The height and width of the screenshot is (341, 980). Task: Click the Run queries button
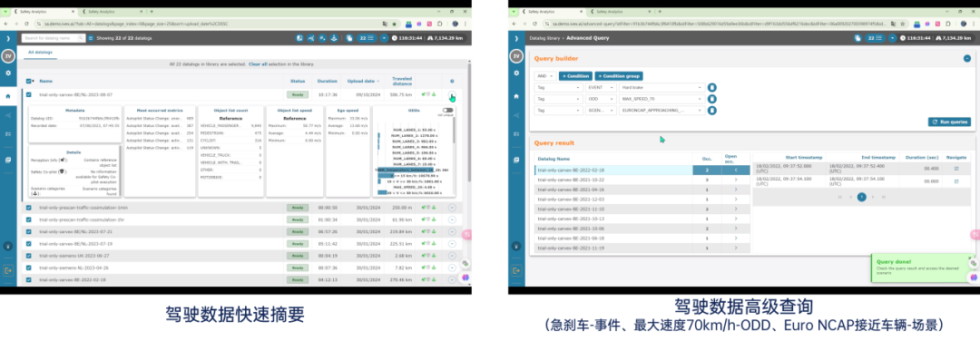[x=949, y=122]
